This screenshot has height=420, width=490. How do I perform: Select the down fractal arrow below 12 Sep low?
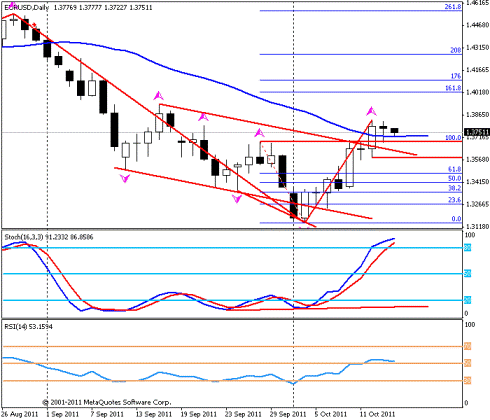[x=125, y=179]
